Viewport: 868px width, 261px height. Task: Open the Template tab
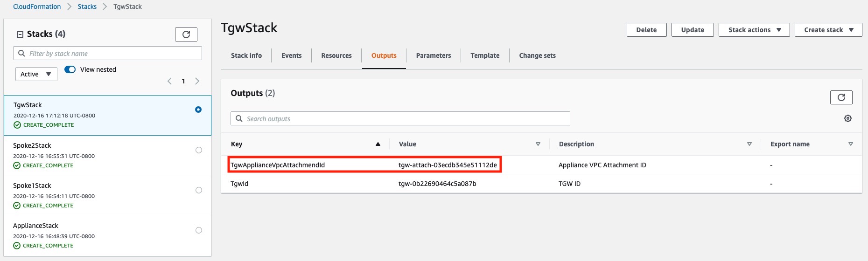pyautogui.click(x=485, y=55)
